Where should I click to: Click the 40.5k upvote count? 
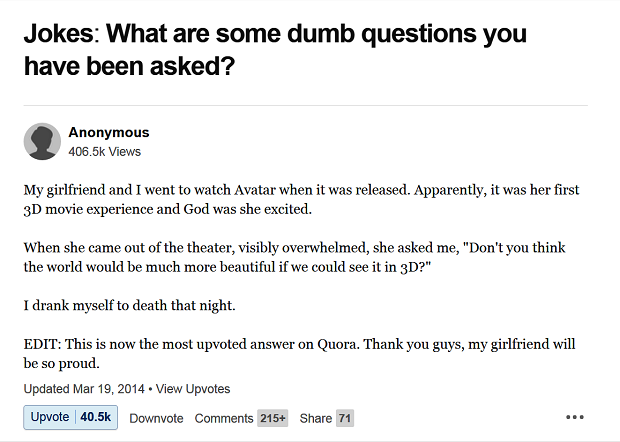(x=96, y=417)
